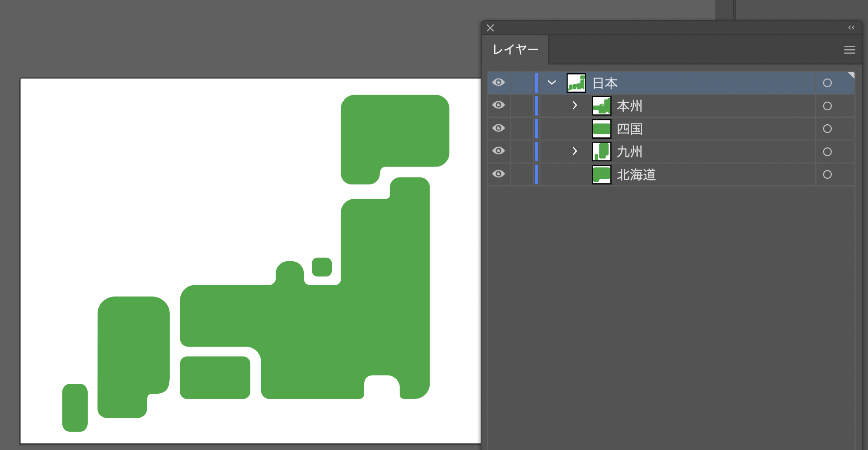Screen dimensions: 868x450
Task: Click the 九州 layer thumbnail
Action: (x=601, y=151)
